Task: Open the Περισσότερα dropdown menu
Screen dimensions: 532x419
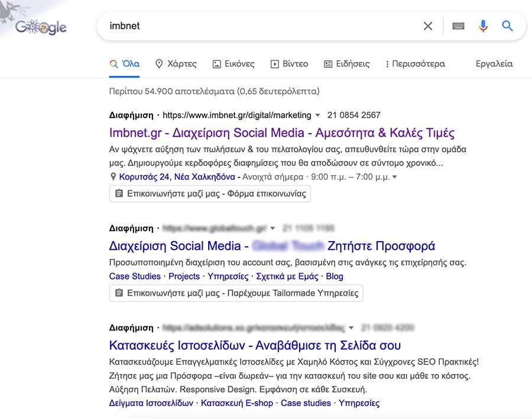Action: (416, 64)
